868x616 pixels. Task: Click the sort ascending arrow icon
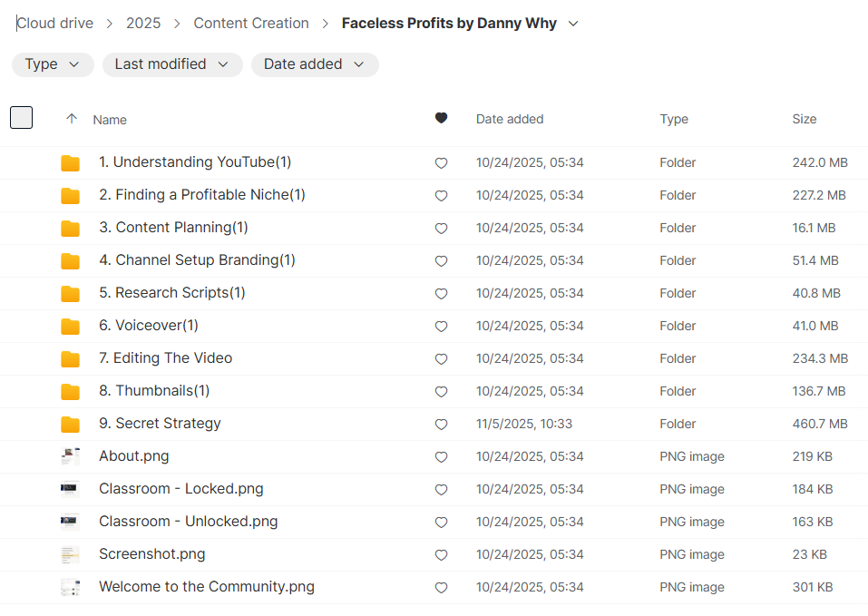(x=72, y=119)
